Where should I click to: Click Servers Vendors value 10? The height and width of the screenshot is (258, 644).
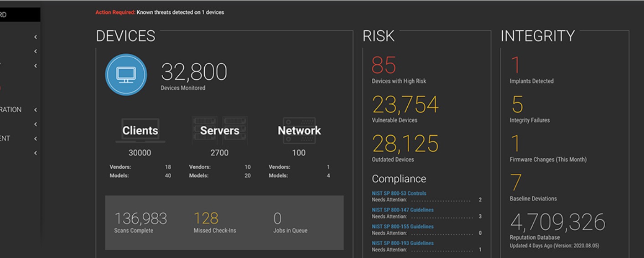(x=248, y=167)
